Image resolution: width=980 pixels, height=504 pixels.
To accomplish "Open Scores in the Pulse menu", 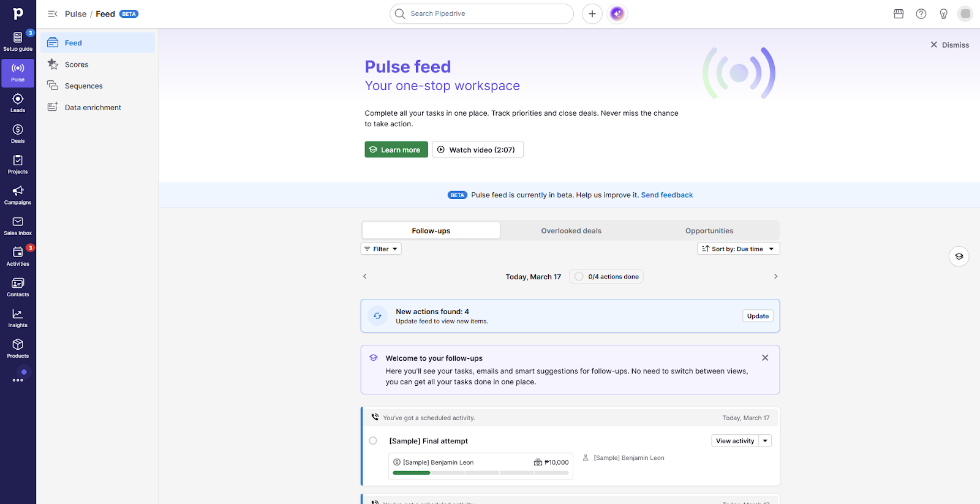I will [98, 64].
